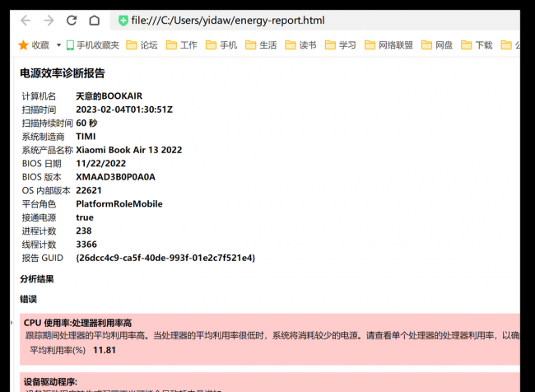Image resolution: width=535 pixels, height=392 pixels.
Task: Select scan duration value 60 秒
Action: tap(86, 123)
